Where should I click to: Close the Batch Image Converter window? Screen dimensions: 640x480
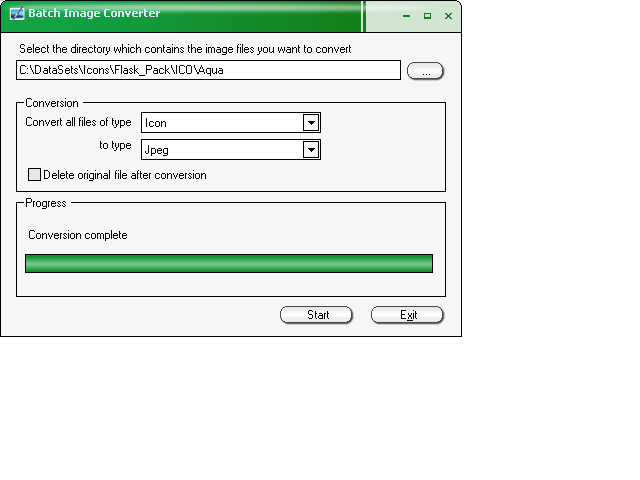point(448,16)
